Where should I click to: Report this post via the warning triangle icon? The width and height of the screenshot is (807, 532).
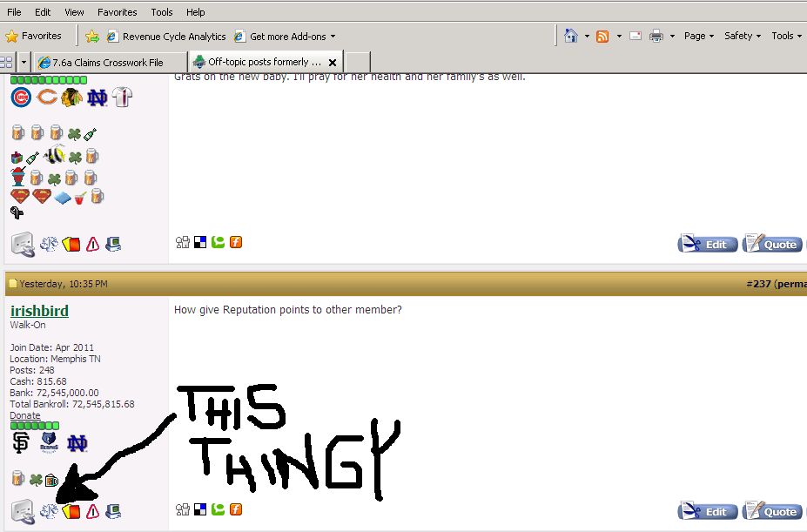click(91, 512)
